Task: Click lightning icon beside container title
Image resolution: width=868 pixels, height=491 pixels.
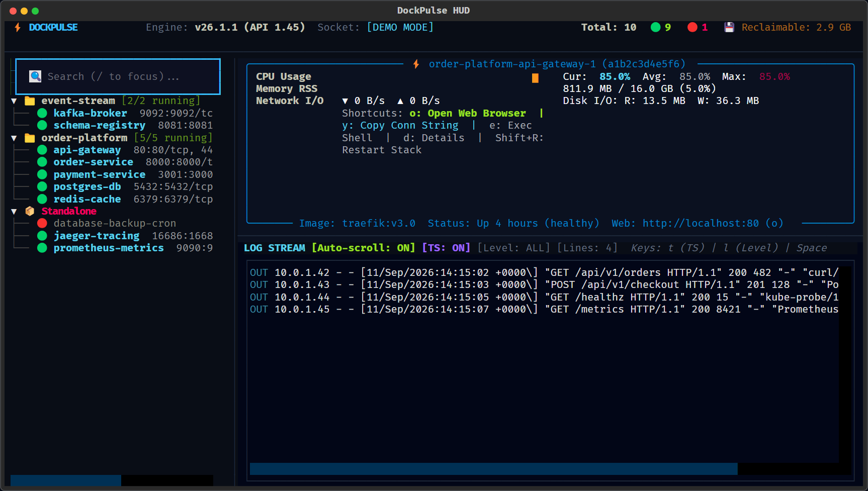Action: [416, 64]
